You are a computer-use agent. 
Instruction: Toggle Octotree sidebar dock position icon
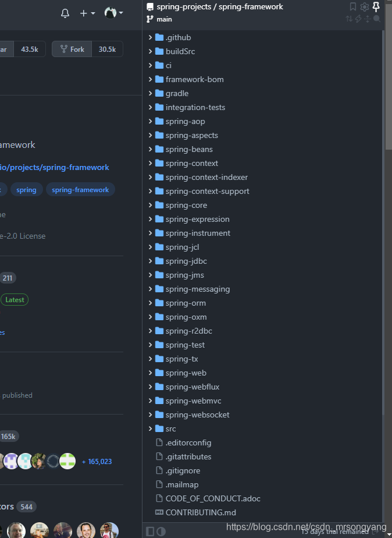[x=150, y=532]
